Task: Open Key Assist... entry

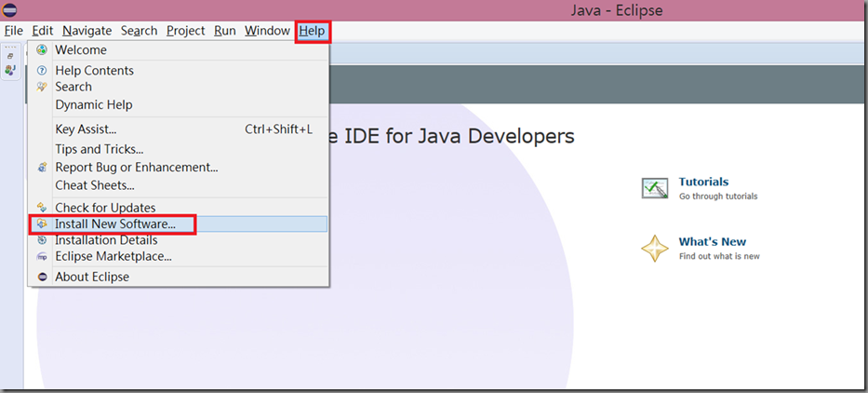Action: coord(179,129)
